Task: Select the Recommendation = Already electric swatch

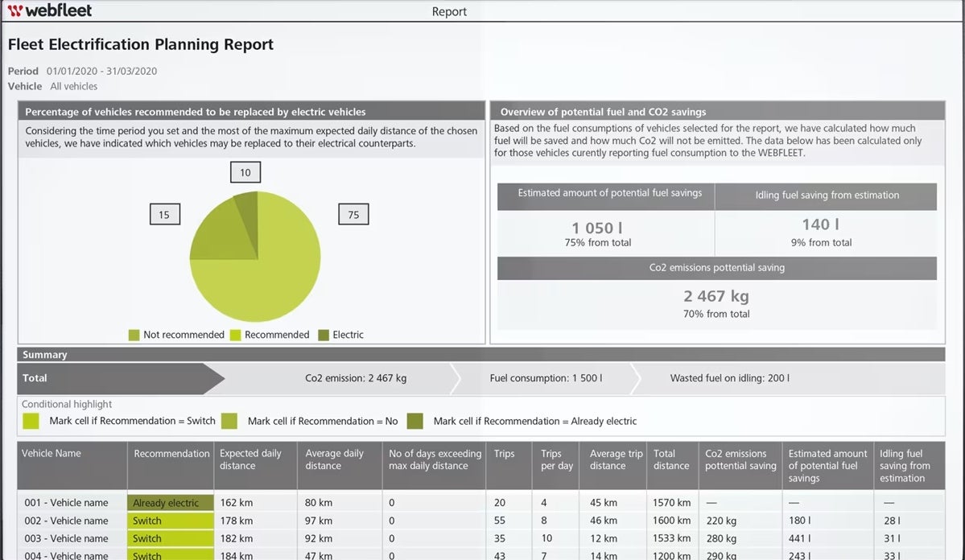Action: coord(414,421)
